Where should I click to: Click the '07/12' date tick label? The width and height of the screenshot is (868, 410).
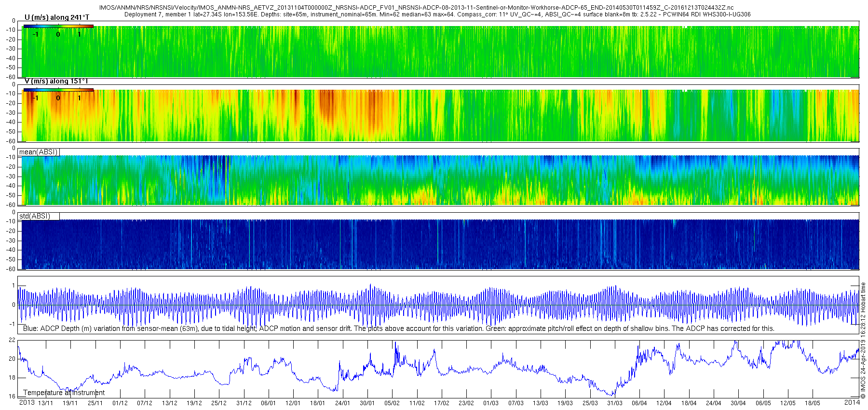[145, 403]
